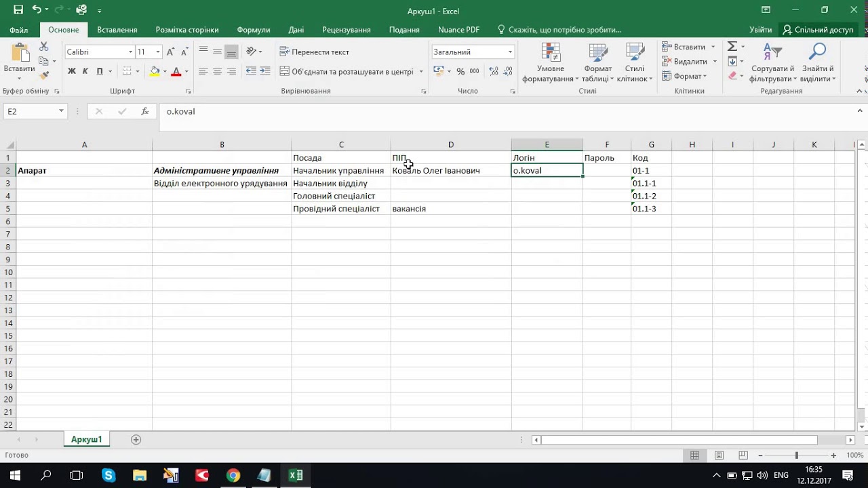Open font size 11 dropdown
This screenshot has width=868, height=488.
tap(158, 52)
